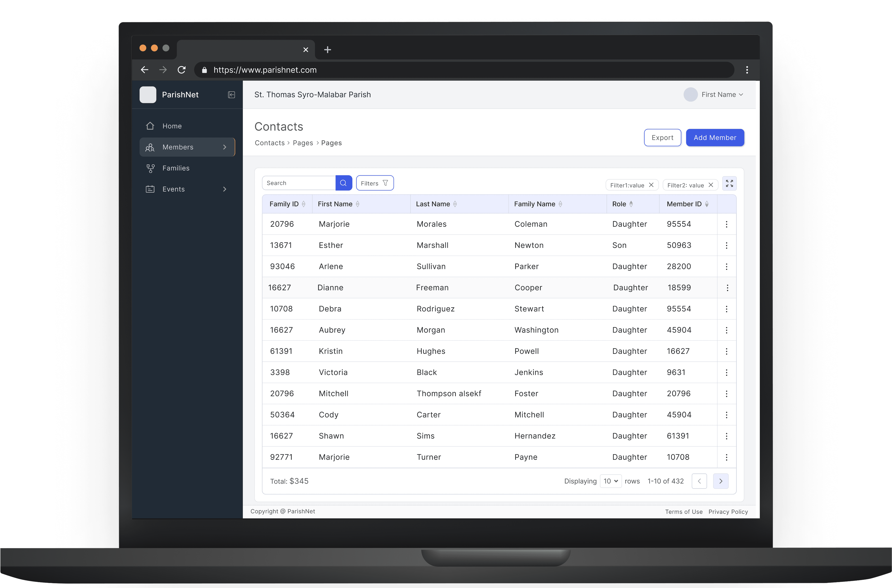Collapse the ParishNet sidebar
Screen dimensions: 892x588
[x=232, y=95]
